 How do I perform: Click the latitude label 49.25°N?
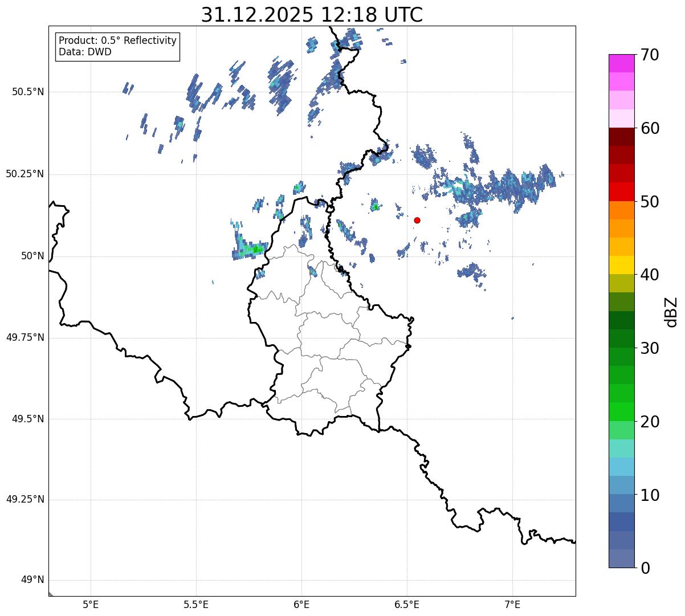[x=25, y=499]
